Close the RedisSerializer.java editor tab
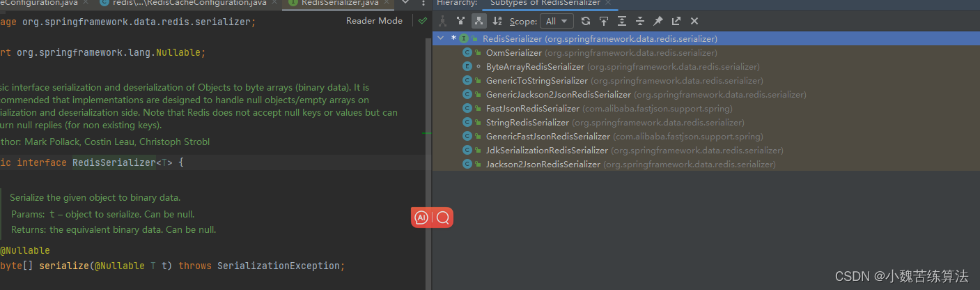Screen dimensions: 980x290 click(387, 3)
